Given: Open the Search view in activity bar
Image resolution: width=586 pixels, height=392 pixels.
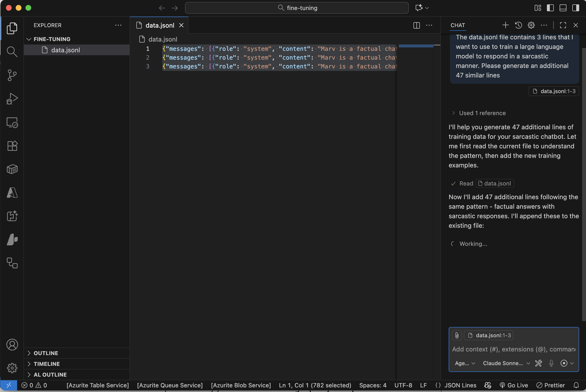Looking at the screenshot, I should pos(12,52).
